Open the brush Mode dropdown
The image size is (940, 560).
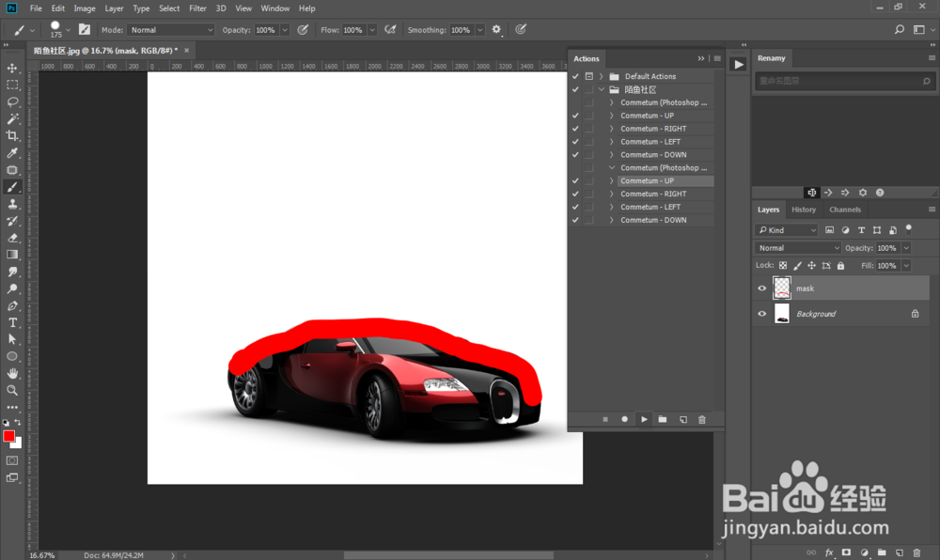pos(171,30)
